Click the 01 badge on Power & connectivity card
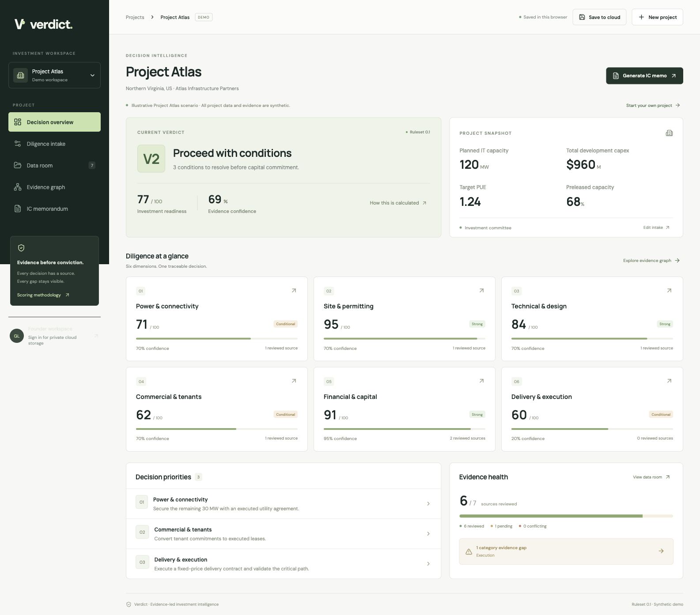This screenshot has width=700, height=615. (x=141, y=291)
